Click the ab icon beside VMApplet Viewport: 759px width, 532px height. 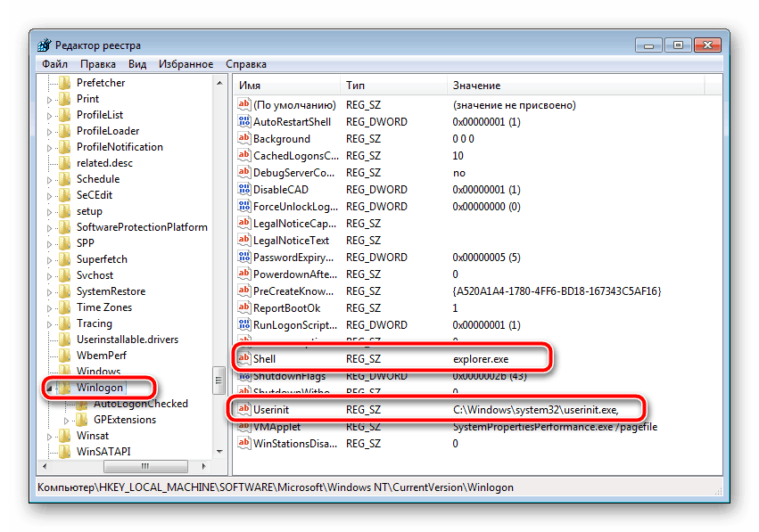(243, 426)
